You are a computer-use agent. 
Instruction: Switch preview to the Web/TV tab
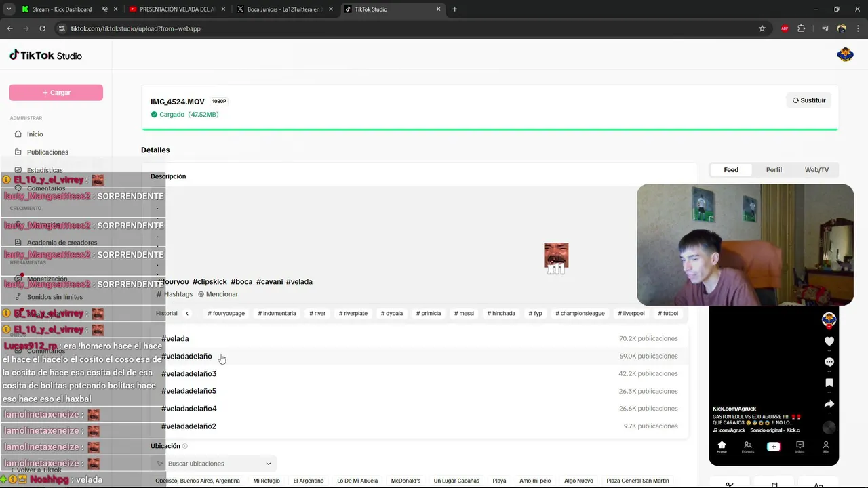pos(816,170)
